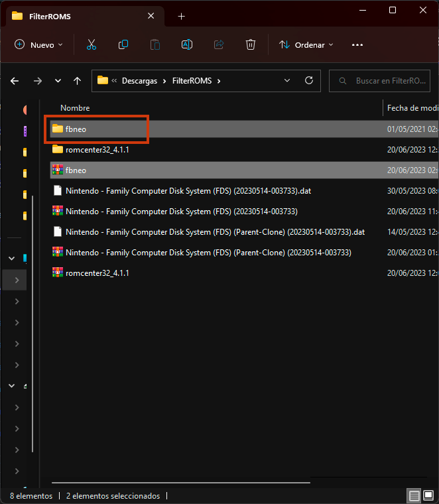Click the Share icon in toolbar
This screenshot has width=439, height=504.
219,44
